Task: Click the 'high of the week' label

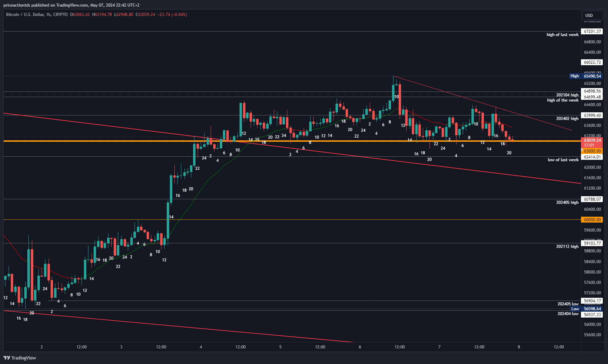Action: 563,100
